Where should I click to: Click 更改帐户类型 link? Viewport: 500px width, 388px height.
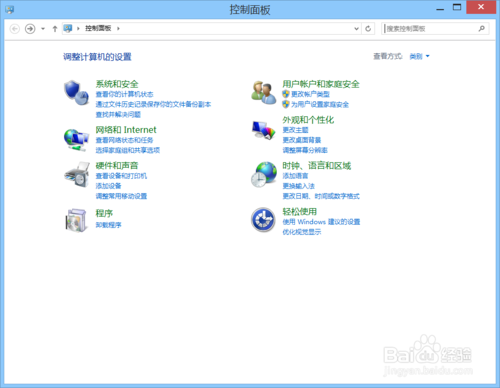[x=310, y=94]
